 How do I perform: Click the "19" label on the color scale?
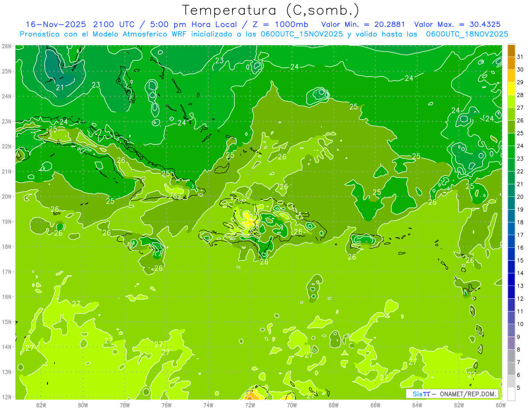[520, 209]
